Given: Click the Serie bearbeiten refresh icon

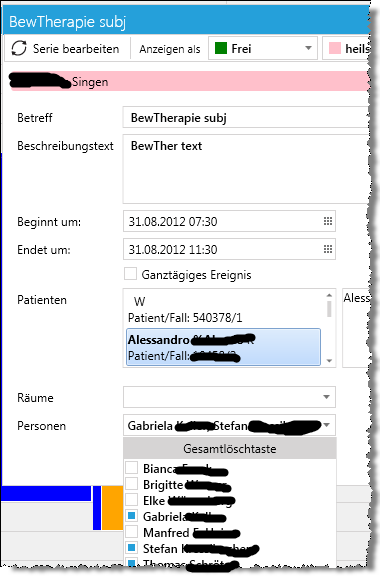Looking at the screenshot, I should (19, 48).
